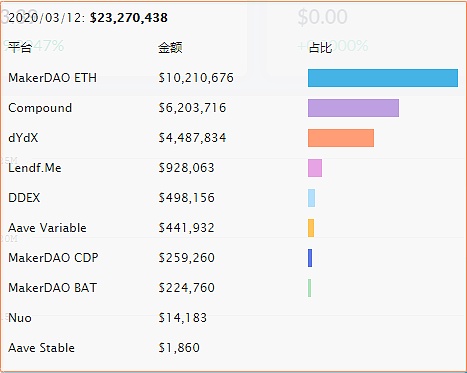Click the 平台 column header

20,47
